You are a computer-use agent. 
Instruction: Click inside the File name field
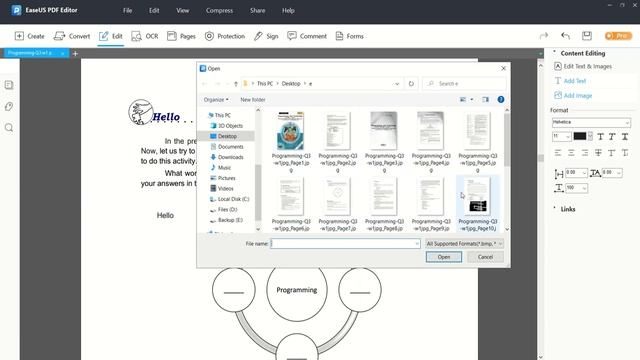tap(345, 244)
